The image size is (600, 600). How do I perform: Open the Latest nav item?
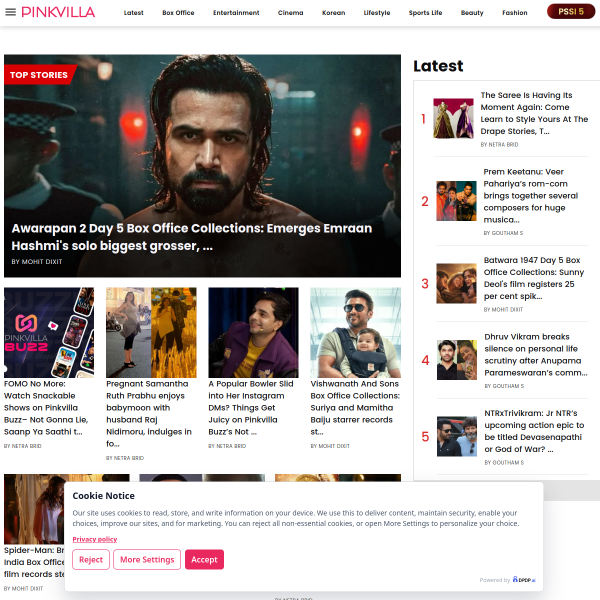tap(134, 13)
